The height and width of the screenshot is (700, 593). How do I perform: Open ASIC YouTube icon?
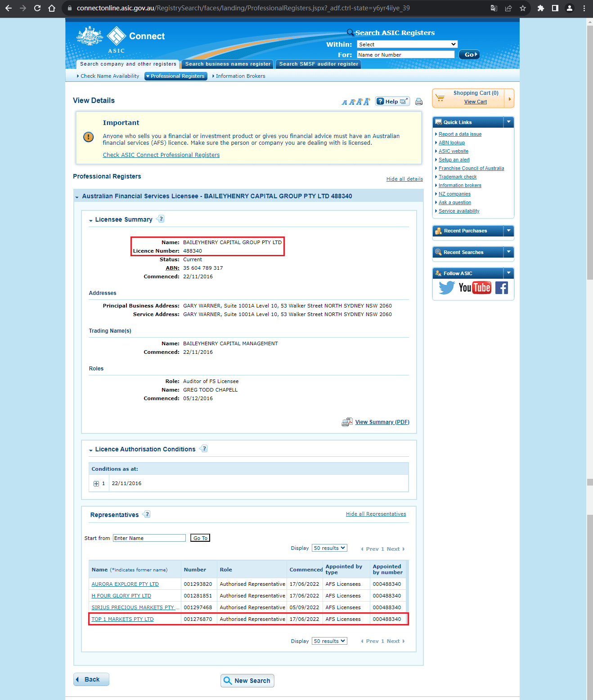pyautogui.click(x=475, y=288)
